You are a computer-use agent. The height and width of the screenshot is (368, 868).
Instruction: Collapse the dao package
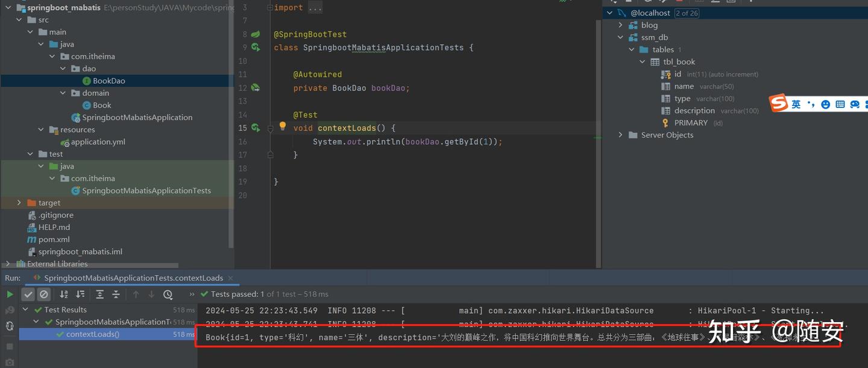63,69
